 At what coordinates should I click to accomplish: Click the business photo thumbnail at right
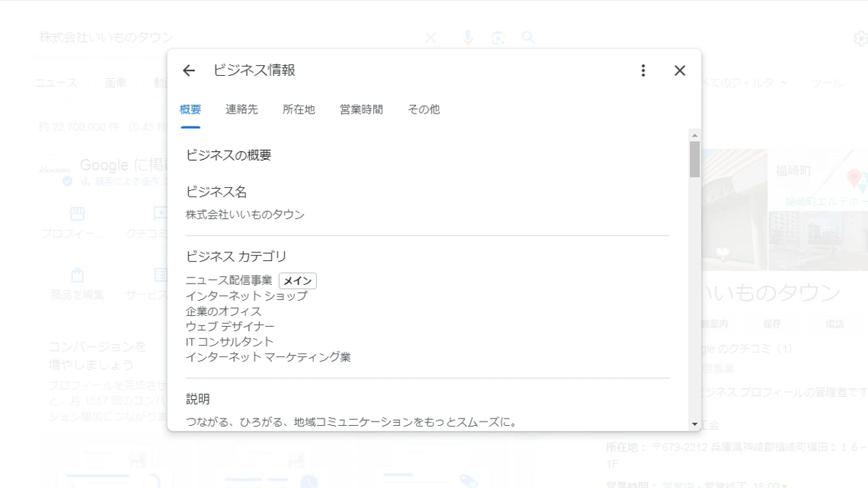tap(734, 208)
